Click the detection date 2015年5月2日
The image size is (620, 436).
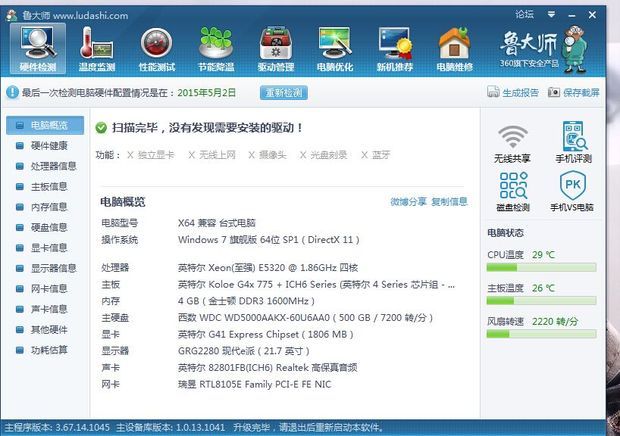click(x=206, y=93)
